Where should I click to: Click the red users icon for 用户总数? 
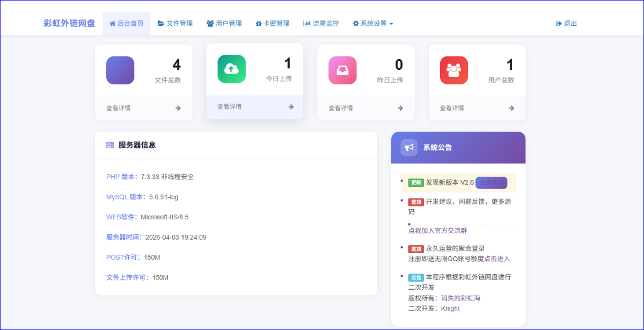[453, 70]
